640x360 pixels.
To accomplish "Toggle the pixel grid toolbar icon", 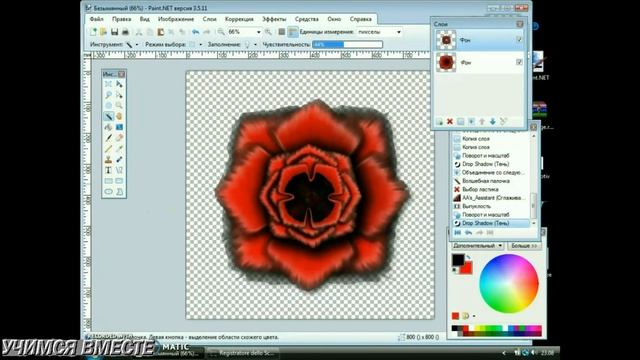I will pos(282,32).
